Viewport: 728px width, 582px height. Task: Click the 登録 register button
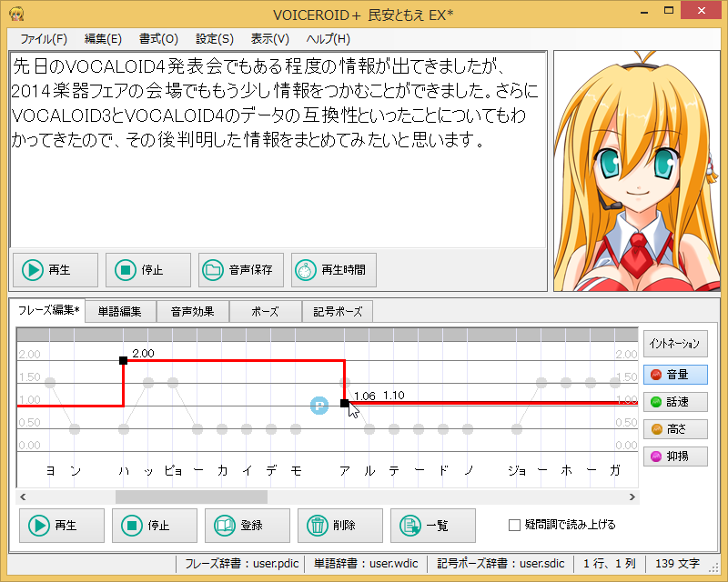point(248,526)
